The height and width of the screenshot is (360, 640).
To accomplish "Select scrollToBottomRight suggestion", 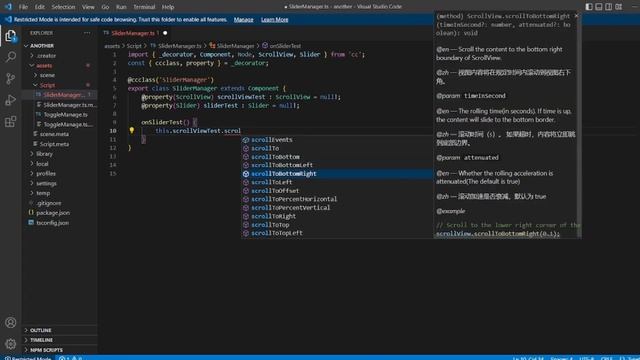I will point(337,174).
